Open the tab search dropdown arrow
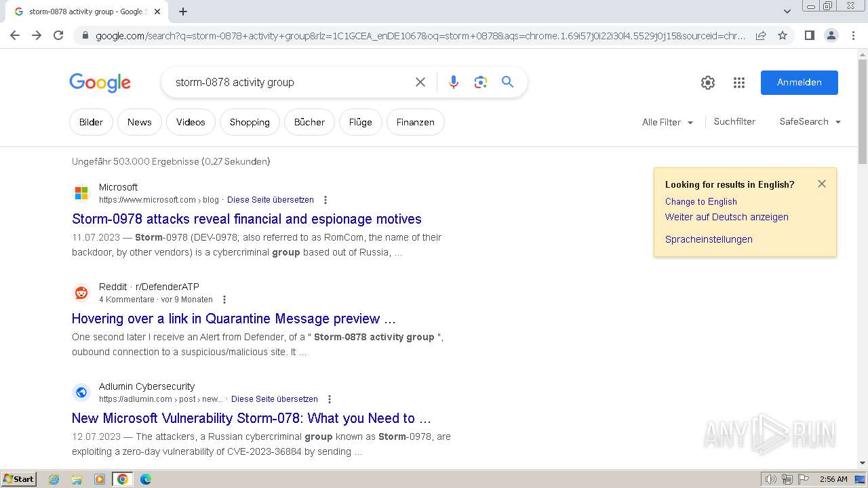The height and width of the screenshot is (488, 868). pos(787,12)
